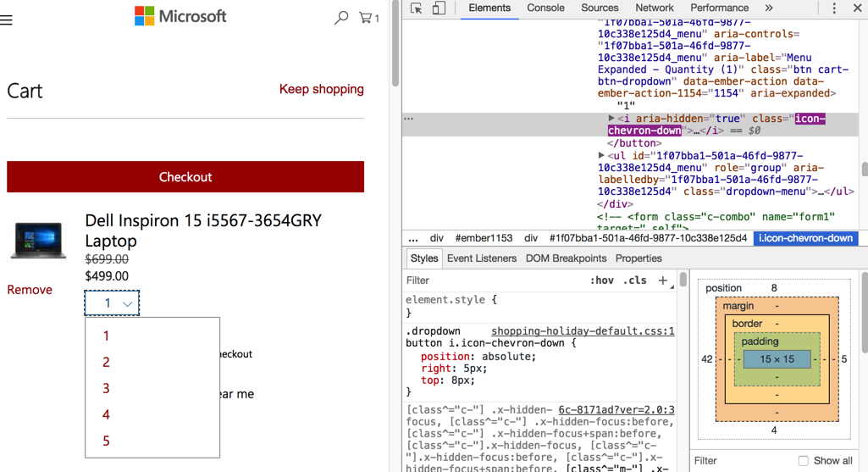Open the search magnifier icon

tap(341, 18)
